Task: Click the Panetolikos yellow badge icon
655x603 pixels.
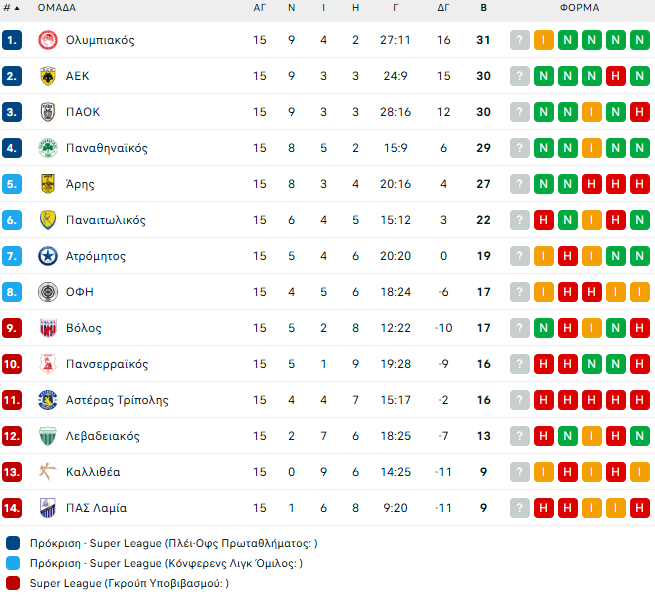Action: click(x=47, y=220)
